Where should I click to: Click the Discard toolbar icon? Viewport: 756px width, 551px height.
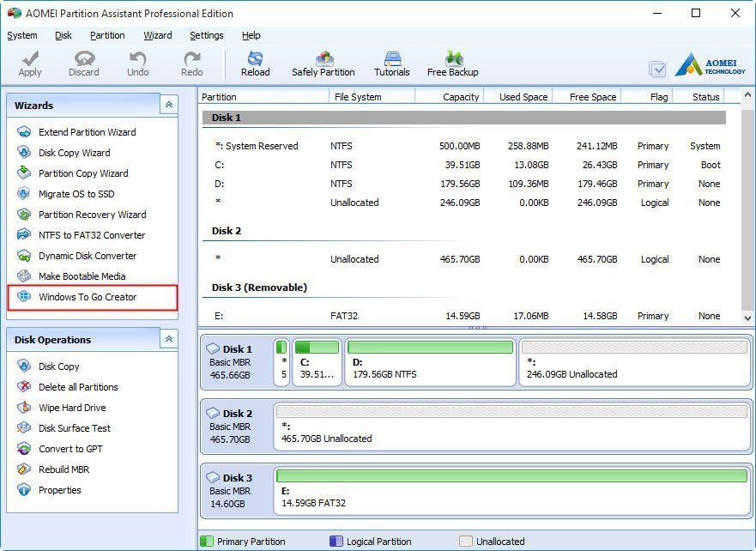click(84, 64)
